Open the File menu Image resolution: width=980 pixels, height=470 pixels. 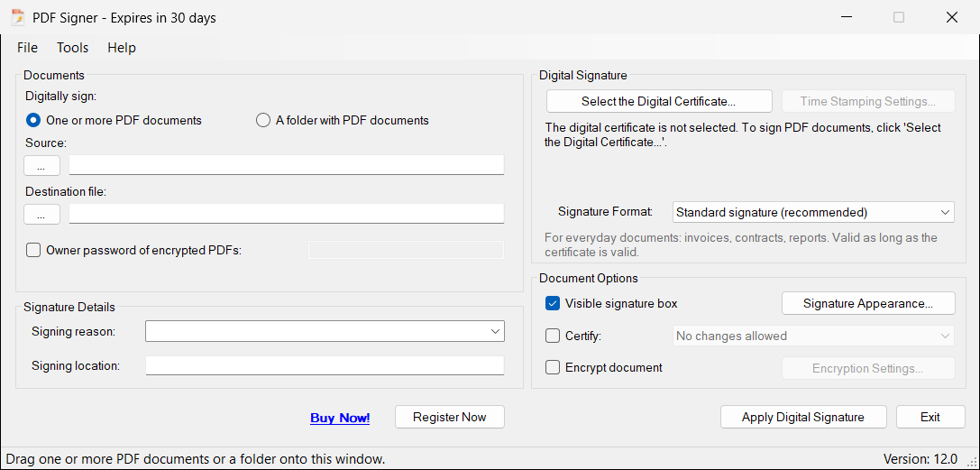coord(28,48)
